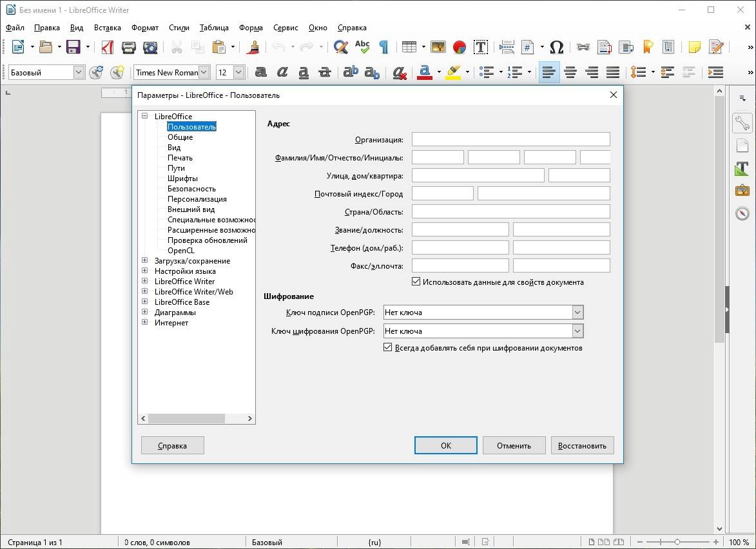
Task: Click the Bold formatting icon
Action: (x=261, y=72)
